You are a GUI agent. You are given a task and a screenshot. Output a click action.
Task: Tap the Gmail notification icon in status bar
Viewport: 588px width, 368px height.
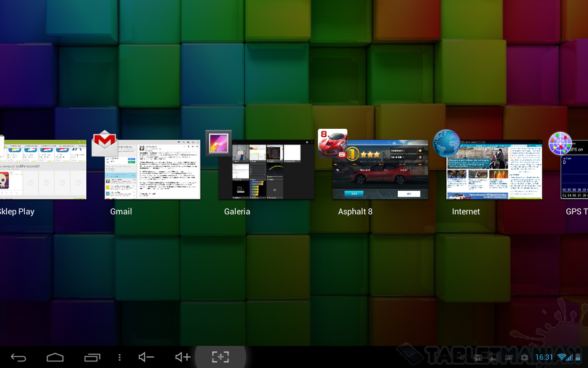pos(478,357)
